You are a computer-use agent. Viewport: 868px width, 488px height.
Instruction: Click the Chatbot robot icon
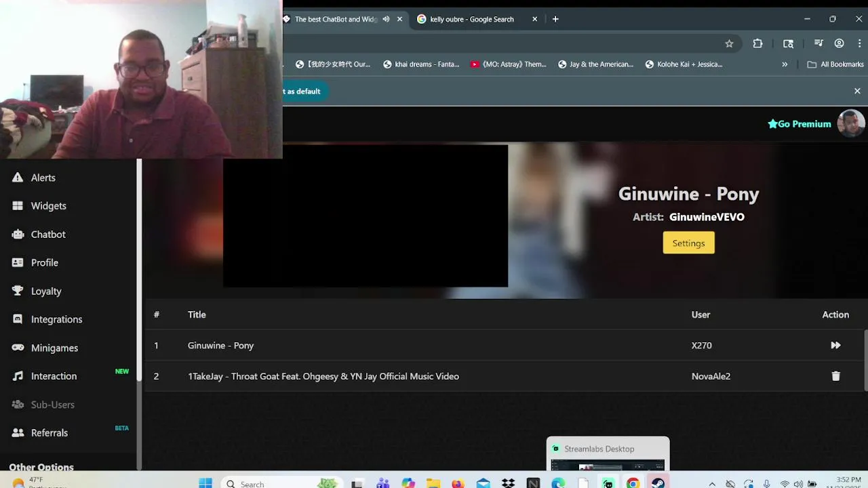pyautogui.click(x=18, y=235)
